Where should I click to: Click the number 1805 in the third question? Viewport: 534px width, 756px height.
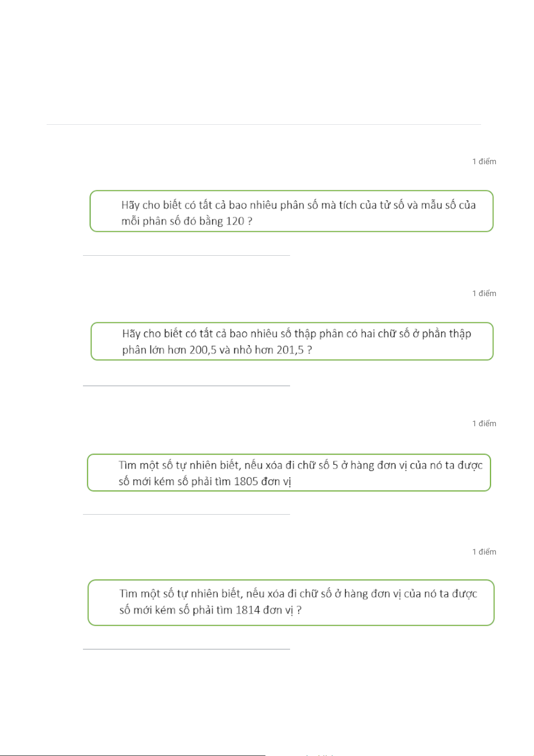[x=246, y=481]
